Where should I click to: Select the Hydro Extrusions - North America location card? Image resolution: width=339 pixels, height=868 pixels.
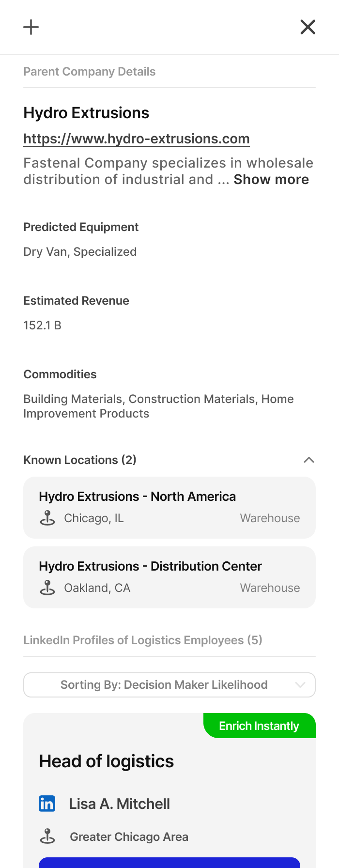point(169,507)
